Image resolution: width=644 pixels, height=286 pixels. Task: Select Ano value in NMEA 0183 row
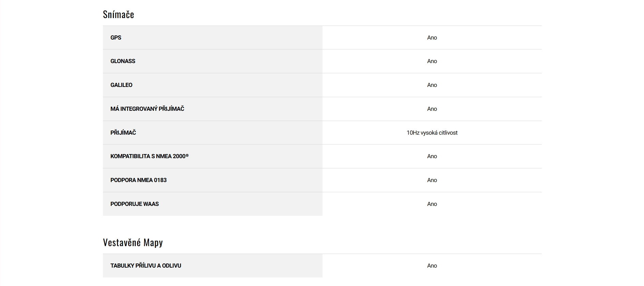[x=432, y=180]
